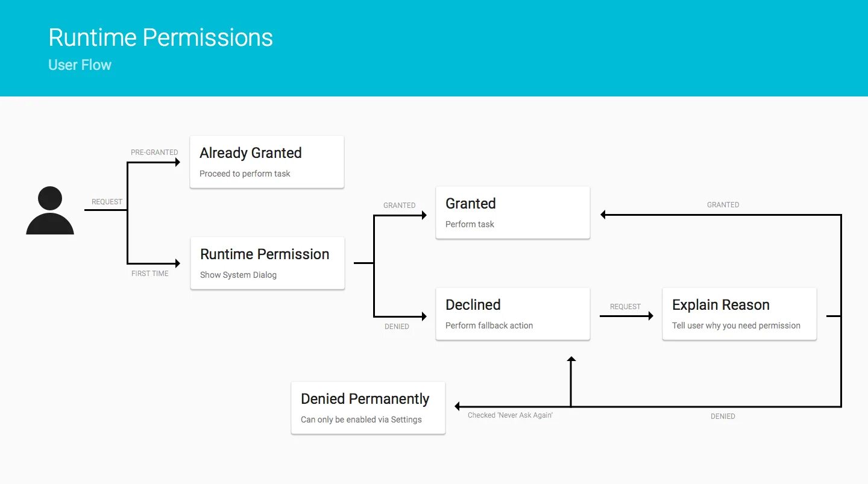Click the arrowhead pointing into Already Granted

[177, 162]
